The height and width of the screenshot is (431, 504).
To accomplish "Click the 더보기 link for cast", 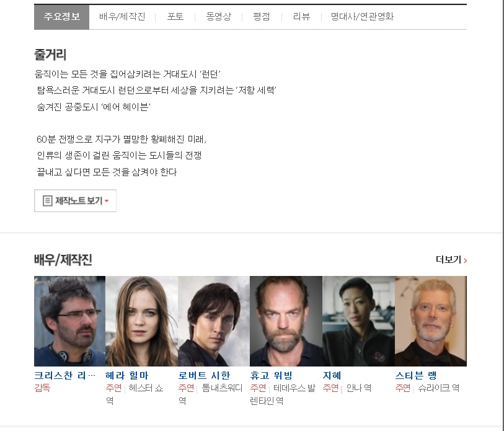I will click(x=448, y=260).
